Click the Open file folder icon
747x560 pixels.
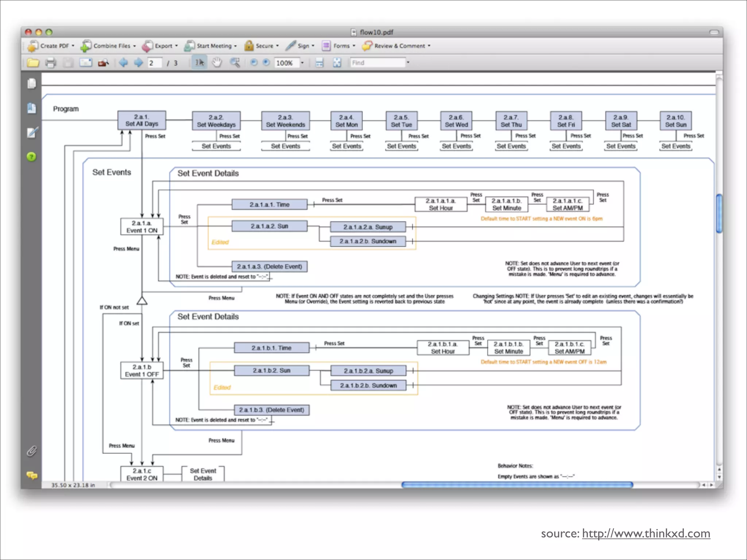click(33, 63)
